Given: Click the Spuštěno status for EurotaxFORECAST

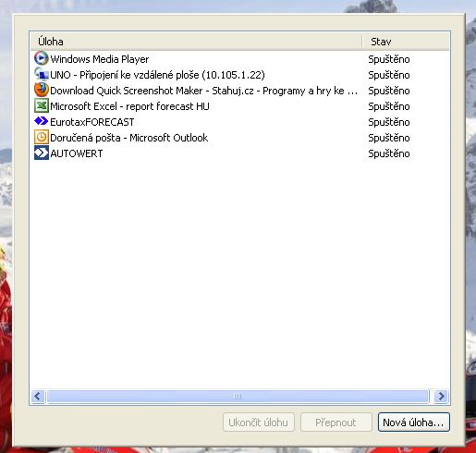Looking at the screenshot, I should click(389, 122).
